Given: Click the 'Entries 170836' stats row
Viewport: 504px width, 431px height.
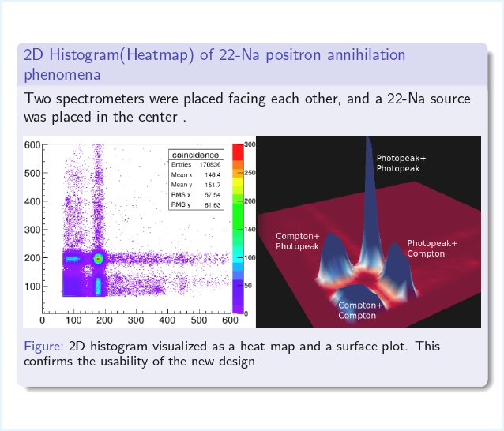Looking at the screenshot, I should coord(196,164).
